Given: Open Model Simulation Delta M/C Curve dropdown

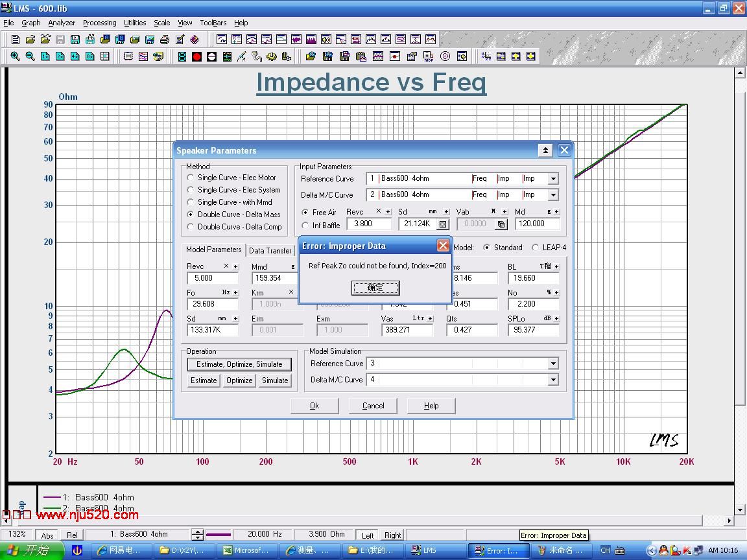Looking at the screenshot, I should click(x=553, y=380).
